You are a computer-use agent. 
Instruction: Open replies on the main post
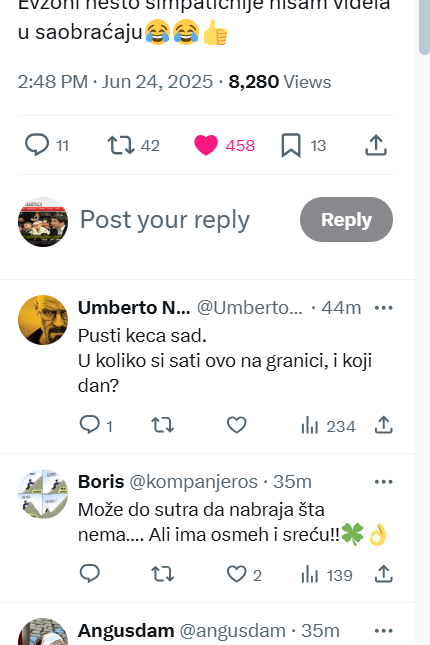[46, 145]
